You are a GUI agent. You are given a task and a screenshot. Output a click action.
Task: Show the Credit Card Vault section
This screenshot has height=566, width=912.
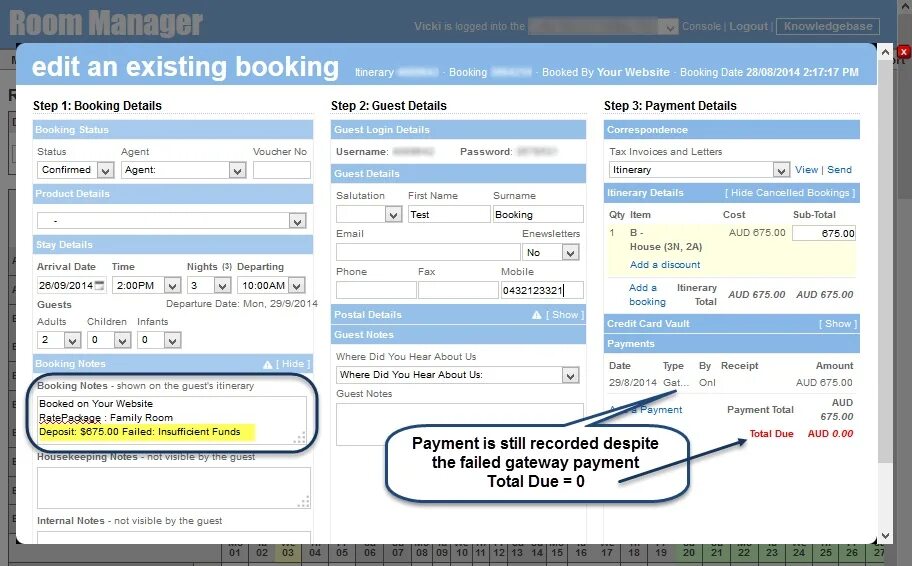tap(838, 323)
